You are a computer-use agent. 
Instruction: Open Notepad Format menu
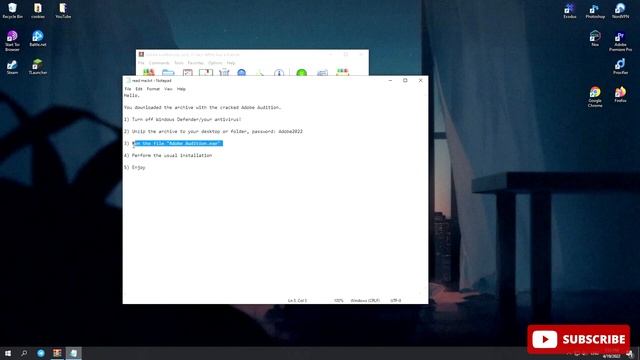coord(153,89)
